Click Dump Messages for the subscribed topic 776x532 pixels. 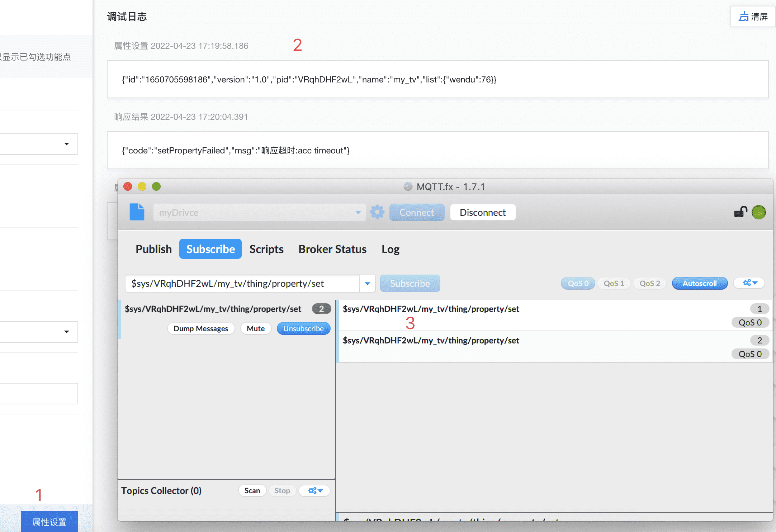[x=201, y=328]
